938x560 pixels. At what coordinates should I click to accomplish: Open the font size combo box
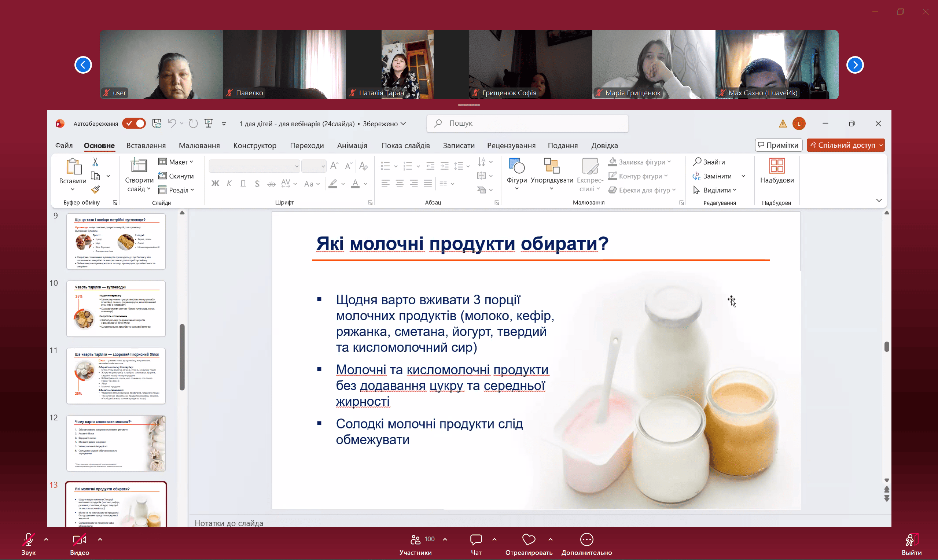[313, 166]
